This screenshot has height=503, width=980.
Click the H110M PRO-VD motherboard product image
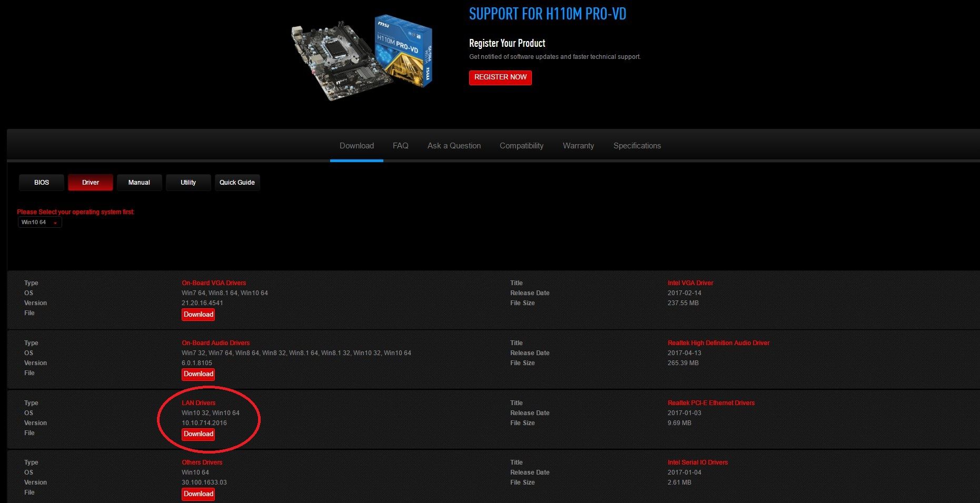pos(361,58)
